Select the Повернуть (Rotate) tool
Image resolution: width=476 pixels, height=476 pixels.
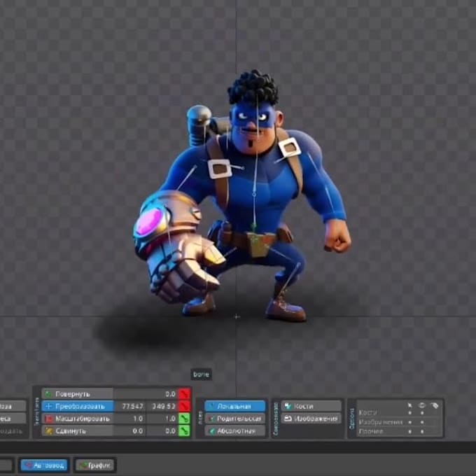[x=78, y=394]
